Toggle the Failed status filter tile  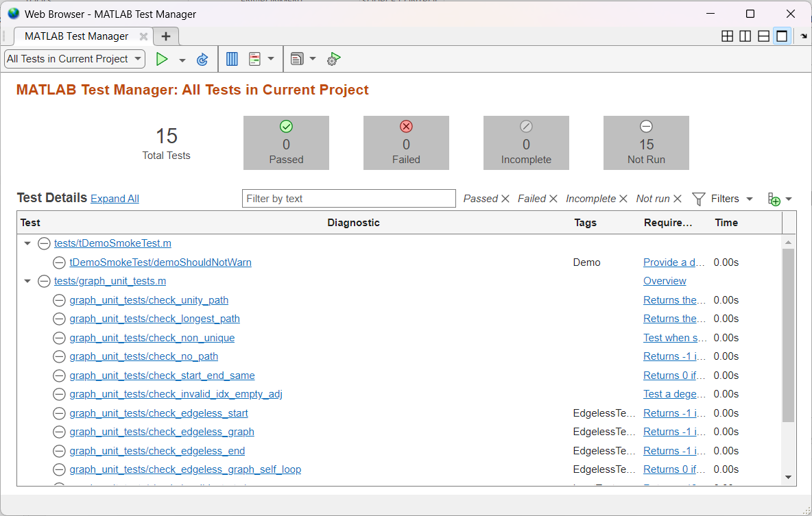tap(406, 143)
